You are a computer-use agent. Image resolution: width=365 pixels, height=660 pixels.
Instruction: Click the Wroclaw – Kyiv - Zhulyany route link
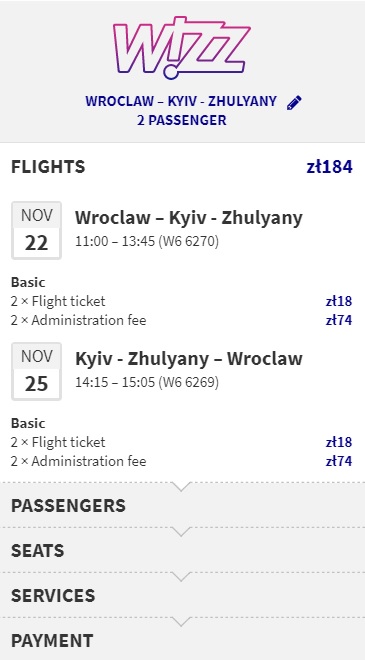coord(181,101)
